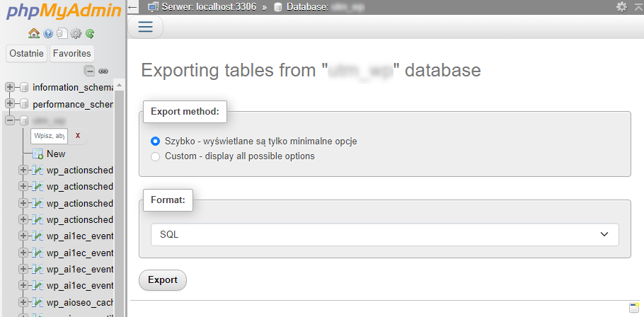
Task: Reload navigation panel with green refresh icon
Action: click(90, 33)
